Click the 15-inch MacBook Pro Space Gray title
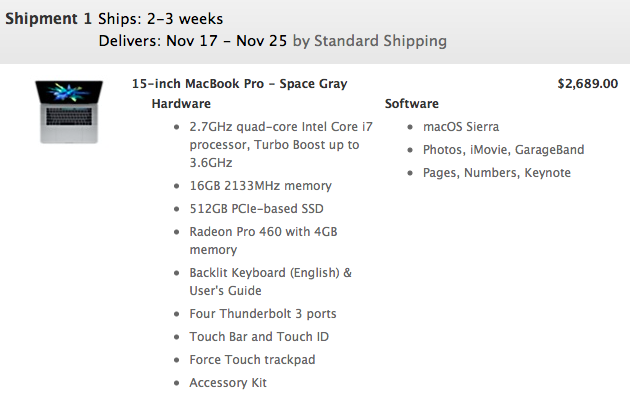Image resolution: width=630 pixels, height=401 pixels. click(239, 84)
